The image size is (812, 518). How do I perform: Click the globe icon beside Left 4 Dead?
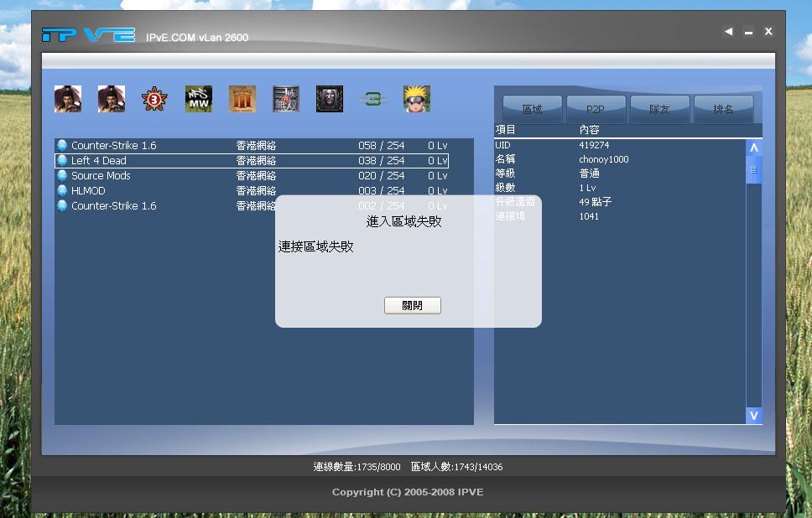point(62,160)
